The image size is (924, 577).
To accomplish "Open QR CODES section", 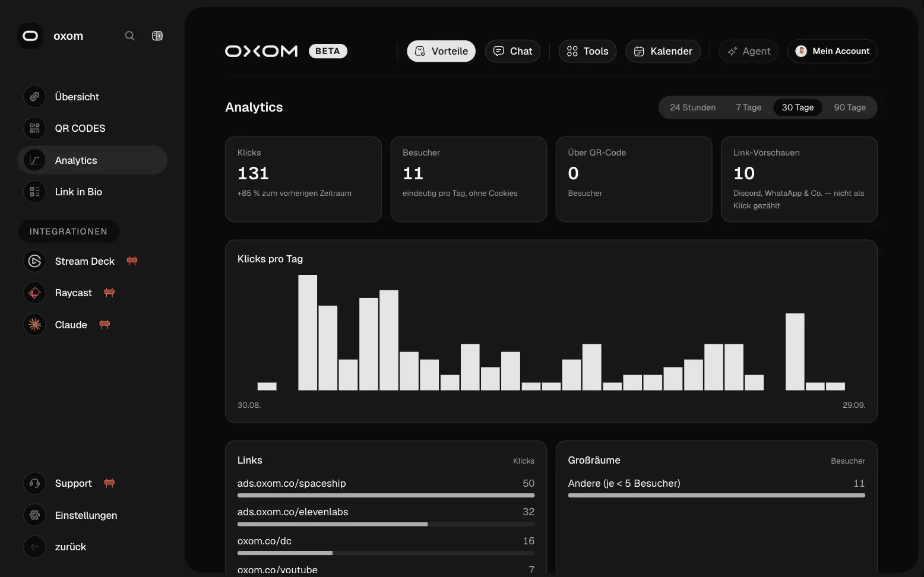I will coord(93,128).
